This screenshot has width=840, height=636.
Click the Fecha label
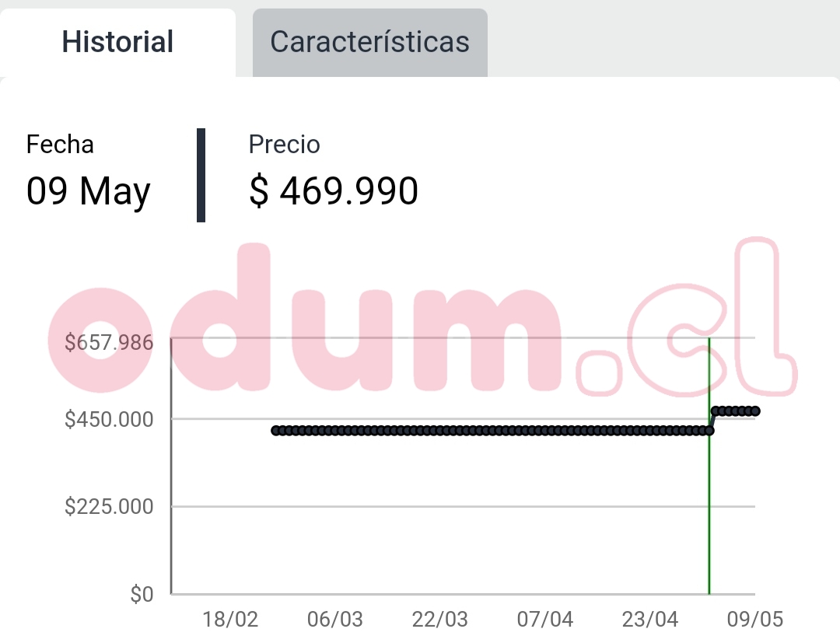60,145
